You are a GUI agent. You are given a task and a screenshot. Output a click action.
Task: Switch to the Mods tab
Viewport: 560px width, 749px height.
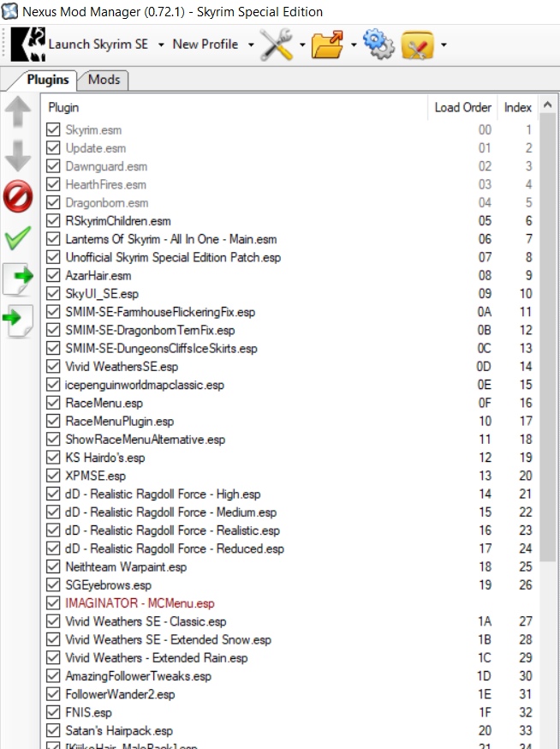(104, 80)
